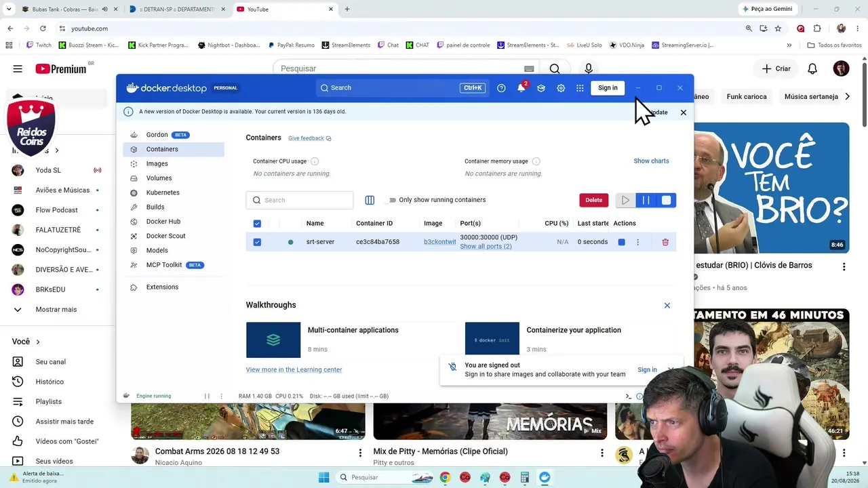
Task: Open YouTube hamburger guide menu
Action: pos(18,68)
